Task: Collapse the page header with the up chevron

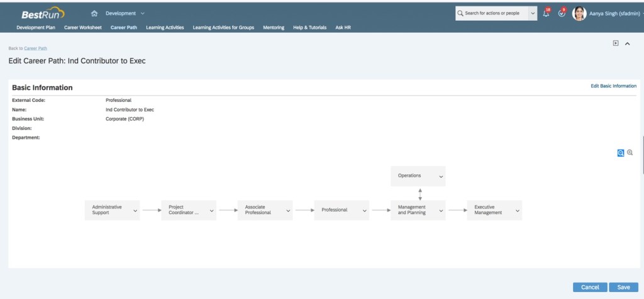Action: coord(627,43)
